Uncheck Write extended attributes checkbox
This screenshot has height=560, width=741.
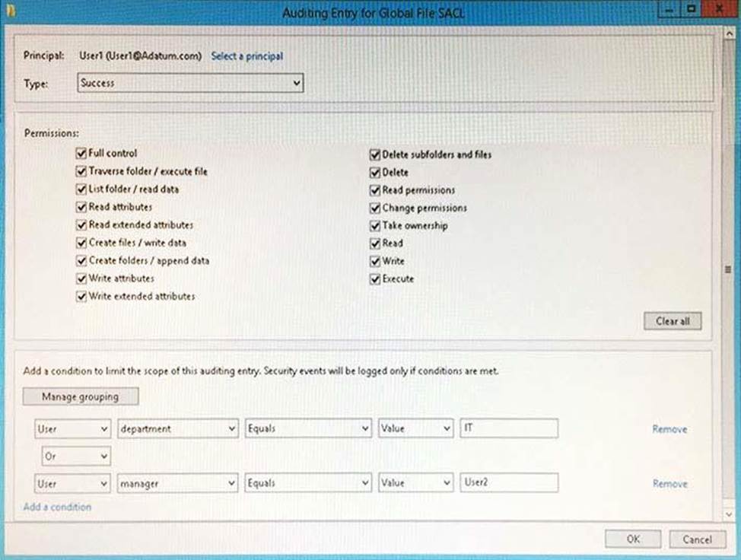click(x=82, y=297)
